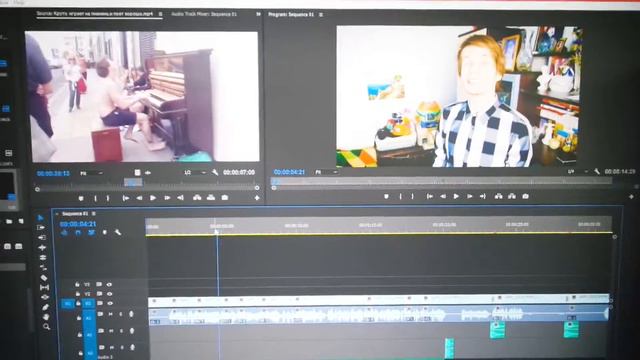Image resolution: width=640 pixels, height=360 pixels.
Task: Mark In point in Source monitor
Action: pos(95,198)
